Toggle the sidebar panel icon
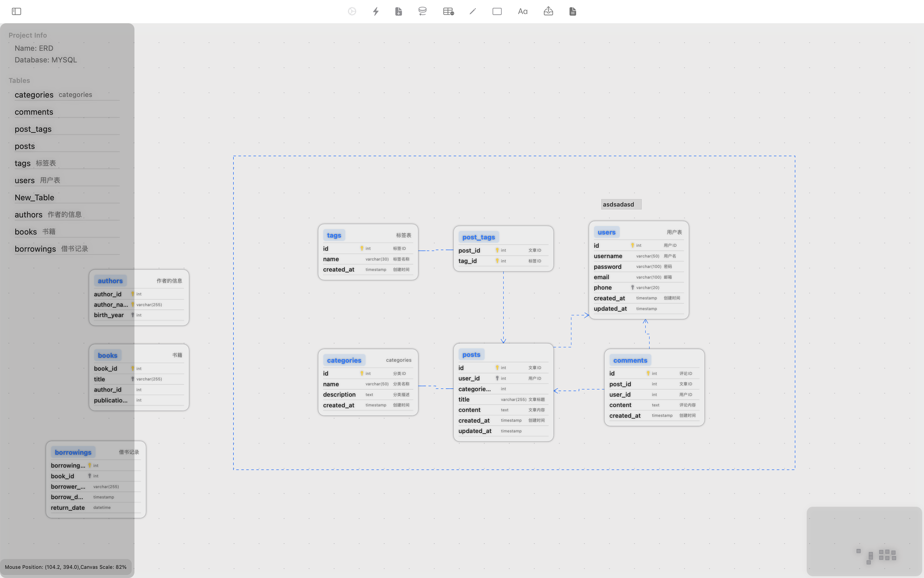The height and width of the screenshot is (578, 924). point(16,12)
